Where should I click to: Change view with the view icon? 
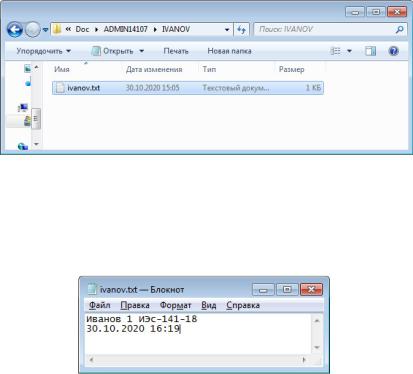335,51
